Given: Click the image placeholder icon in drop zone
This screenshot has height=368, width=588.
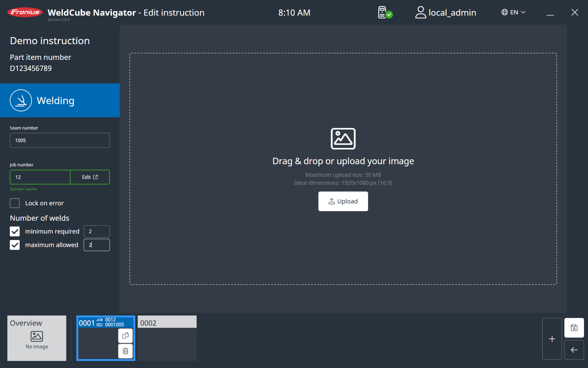Looking at the screenshot, I should [x=343, y=138].
